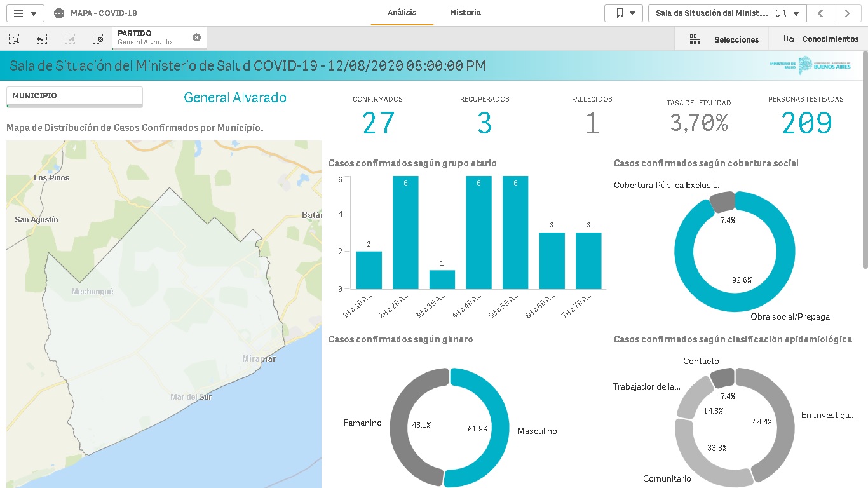Go to the next sheet

point(848,13)
